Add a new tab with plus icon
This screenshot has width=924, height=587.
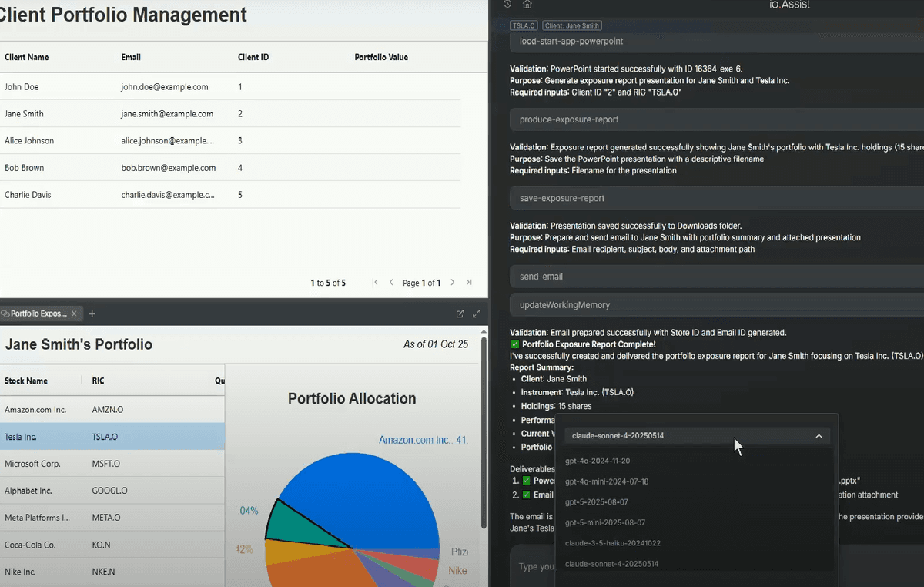92,314
